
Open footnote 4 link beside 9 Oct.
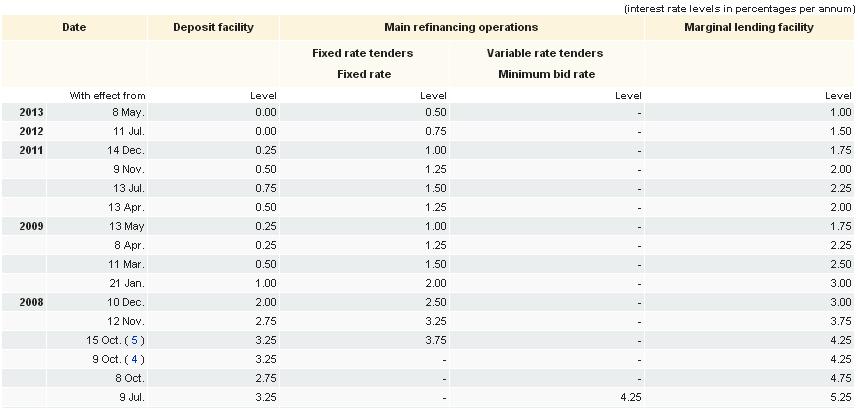[x=136, y=359]
